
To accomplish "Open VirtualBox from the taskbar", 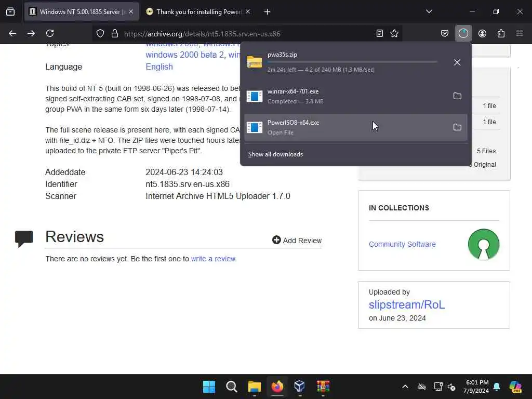I will [300, 387].
